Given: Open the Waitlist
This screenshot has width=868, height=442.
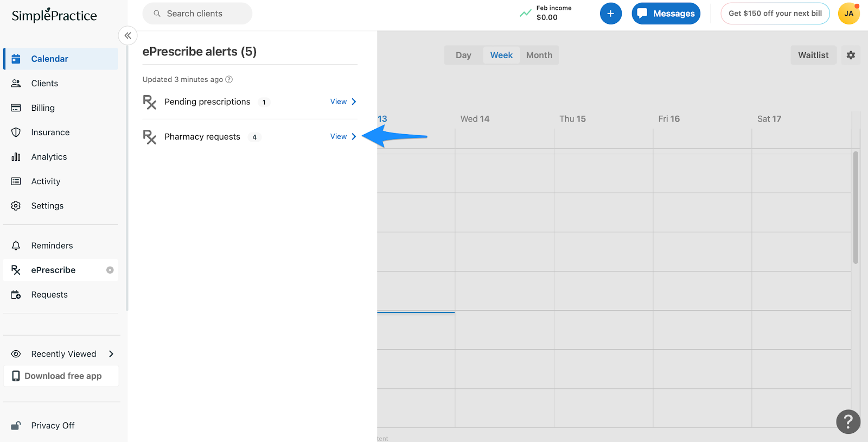Looking at the screenshot, I should [x=813, y=55].
